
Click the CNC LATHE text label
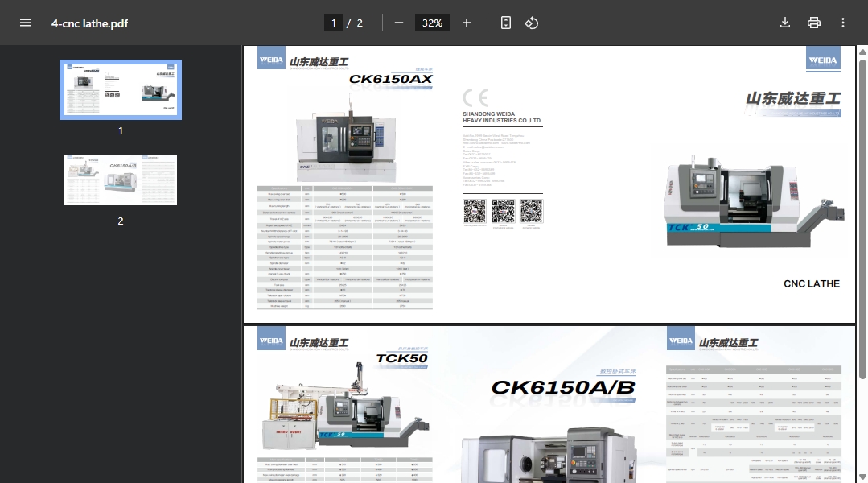point(811,283)
